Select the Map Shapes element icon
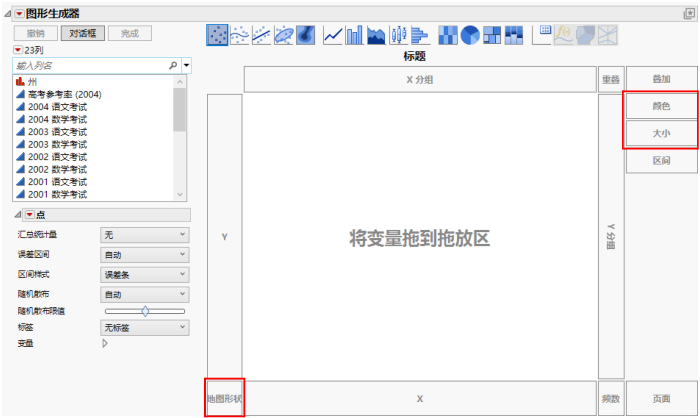 586,35
